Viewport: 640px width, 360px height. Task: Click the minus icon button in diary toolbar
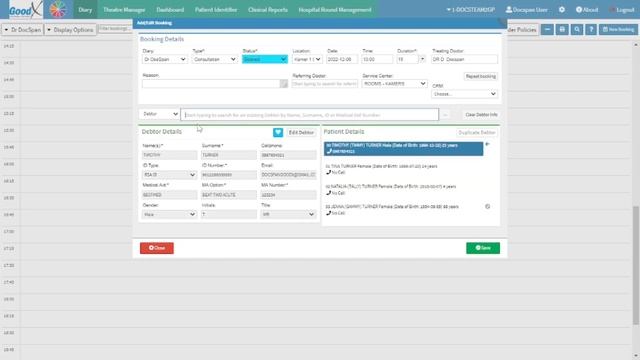[x=547, y=29]
